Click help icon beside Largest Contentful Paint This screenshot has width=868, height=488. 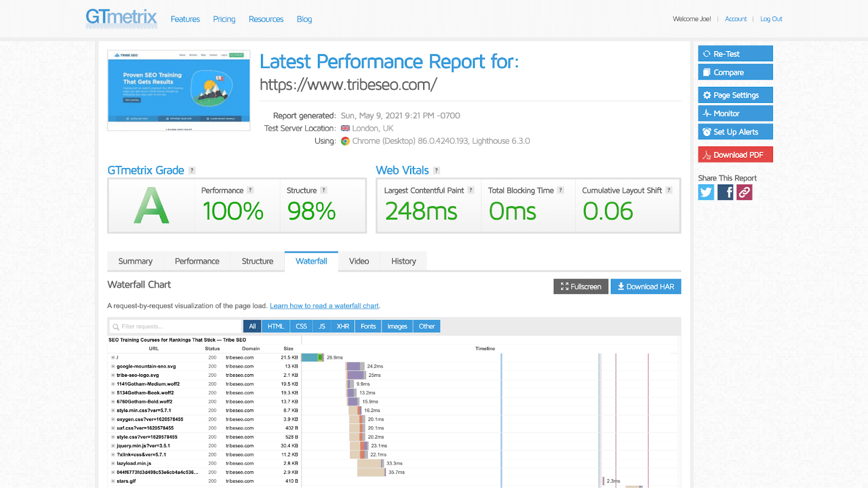coord(471,190)
